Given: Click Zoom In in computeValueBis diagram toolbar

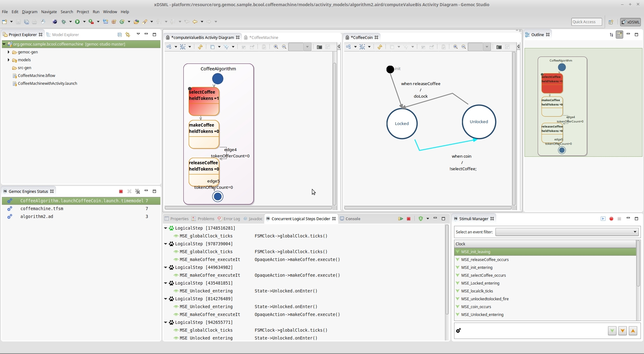Looking at the screenshot, I should click(276, 47).
